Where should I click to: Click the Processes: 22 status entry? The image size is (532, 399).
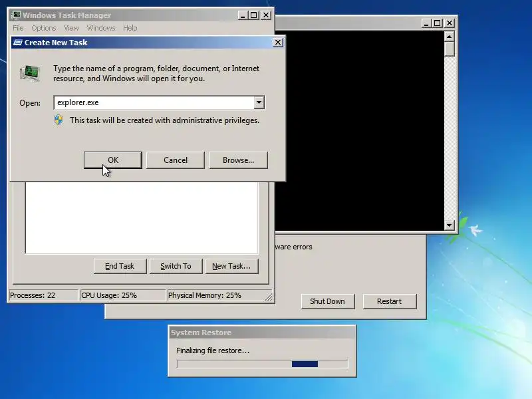point(43,295)
